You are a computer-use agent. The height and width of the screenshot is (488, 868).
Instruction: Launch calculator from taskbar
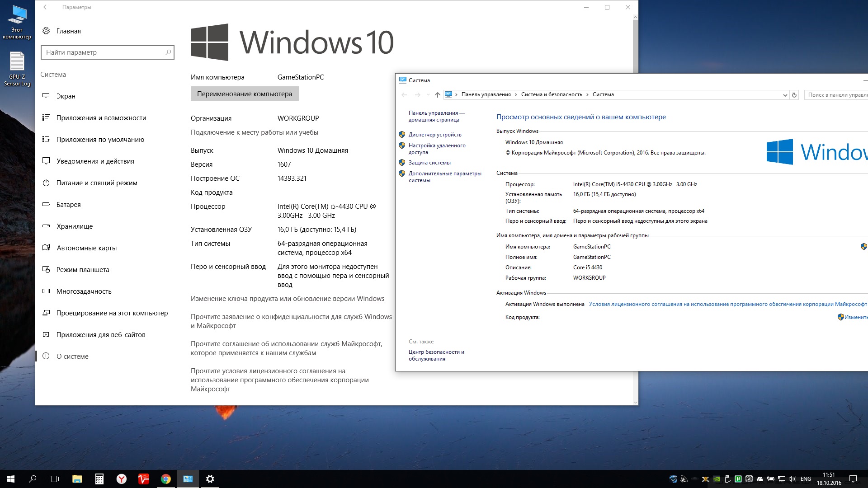pos(99,479)
